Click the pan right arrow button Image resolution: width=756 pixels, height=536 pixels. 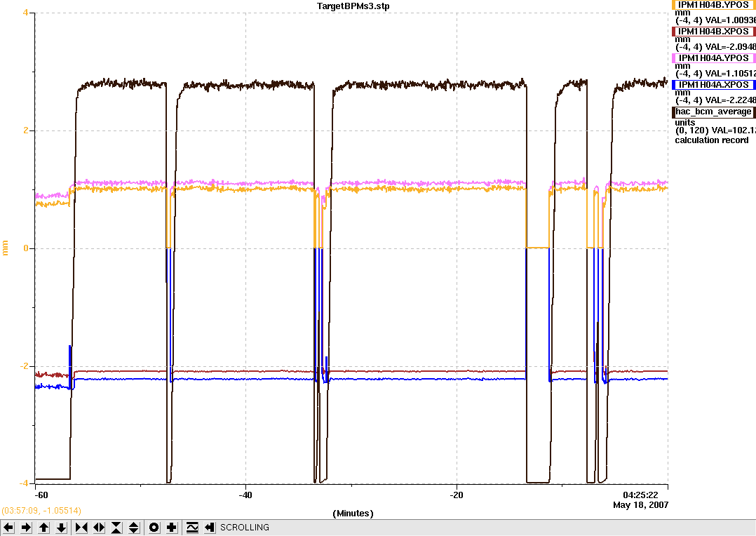click(26, 528)
